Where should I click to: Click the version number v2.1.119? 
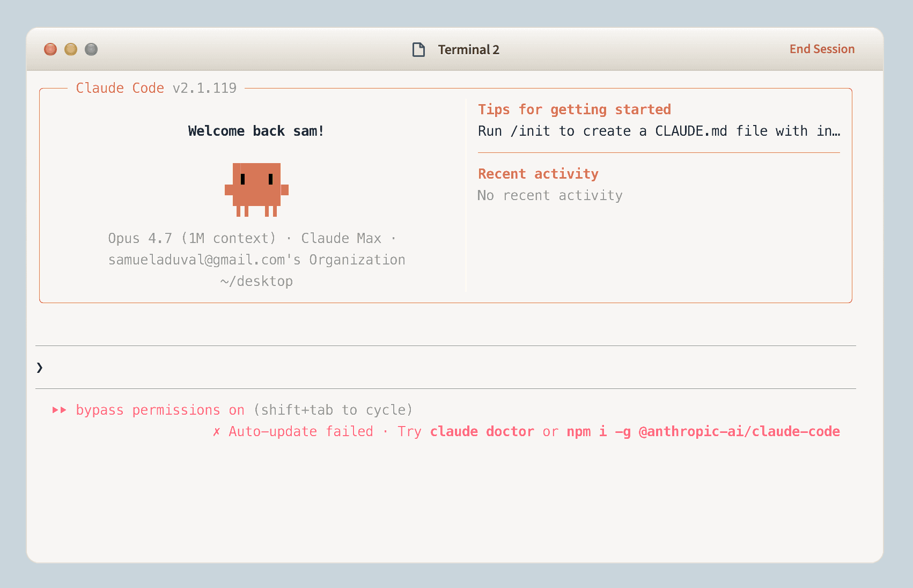tap(204, 88)
